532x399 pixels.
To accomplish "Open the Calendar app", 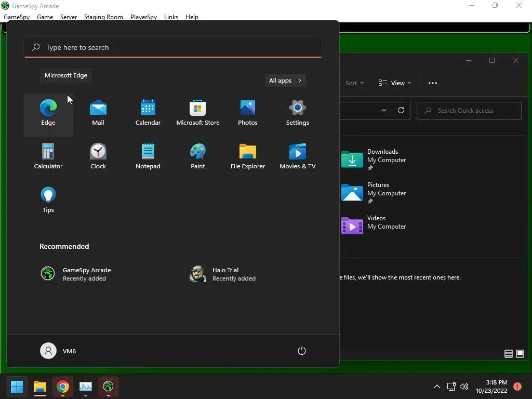I will [148, 114].
